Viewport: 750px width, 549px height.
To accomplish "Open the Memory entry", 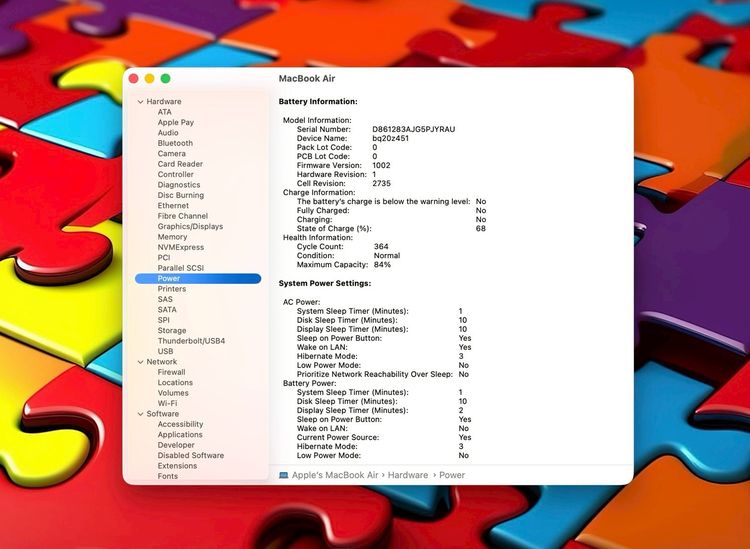I will (172, 237).
